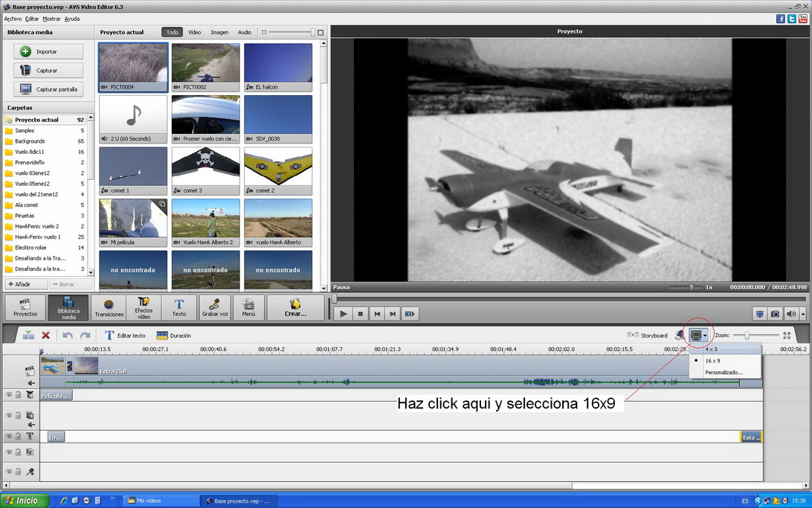Image resolution: width=812 pixels, height=508 pixels.
Task: Open the Mostrar menu
Action: 51,19
